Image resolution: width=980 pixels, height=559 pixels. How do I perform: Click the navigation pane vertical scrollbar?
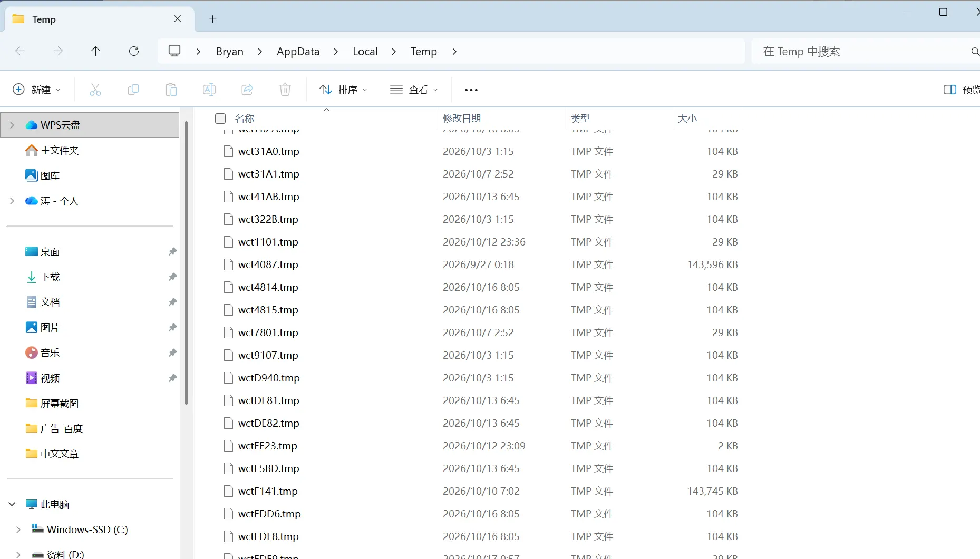click(x=186, y=262)
